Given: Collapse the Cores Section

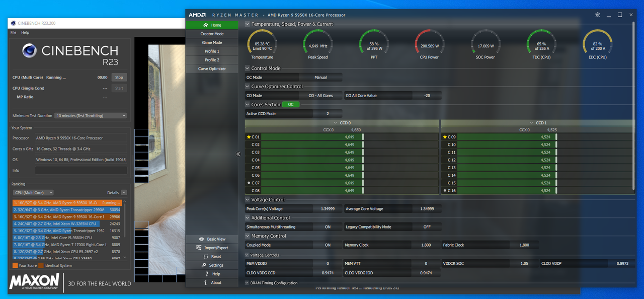Looking at the screenshot, I should click(x=247, y=105).
